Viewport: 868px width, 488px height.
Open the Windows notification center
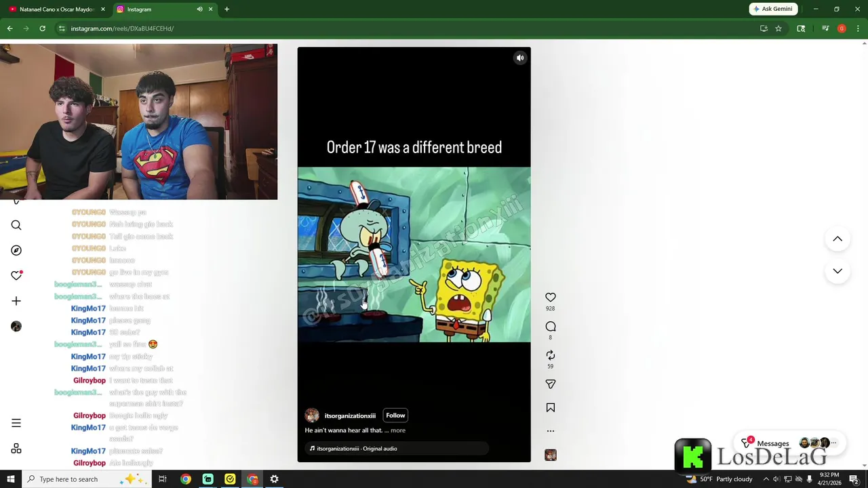[854, 479]
